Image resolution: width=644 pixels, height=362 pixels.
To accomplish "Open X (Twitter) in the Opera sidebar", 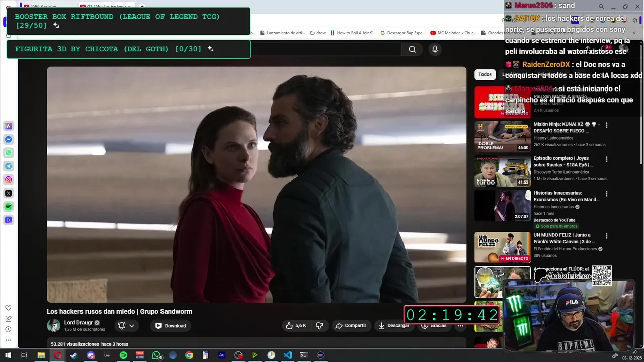I will click(9, 193).
